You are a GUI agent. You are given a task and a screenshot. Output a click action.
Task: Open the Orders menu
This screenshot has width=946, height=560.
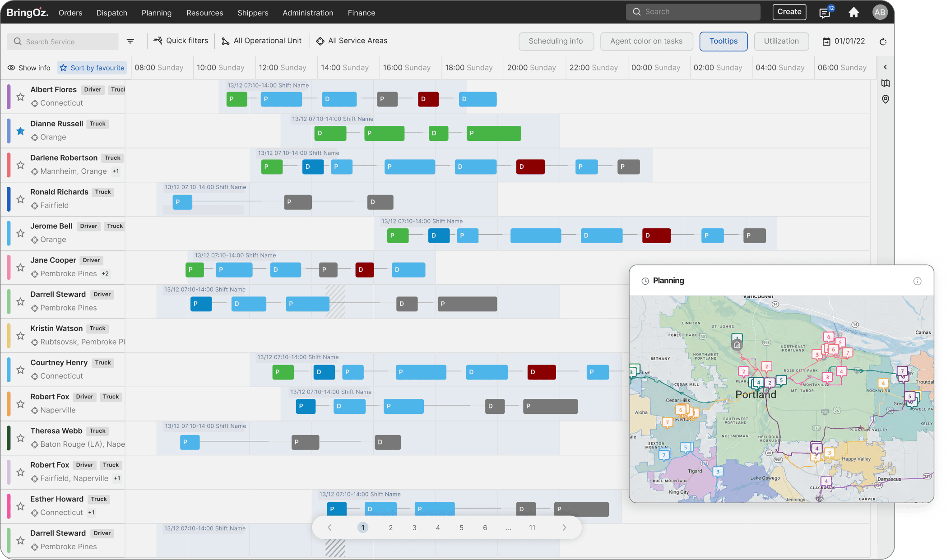click(70, 13)
